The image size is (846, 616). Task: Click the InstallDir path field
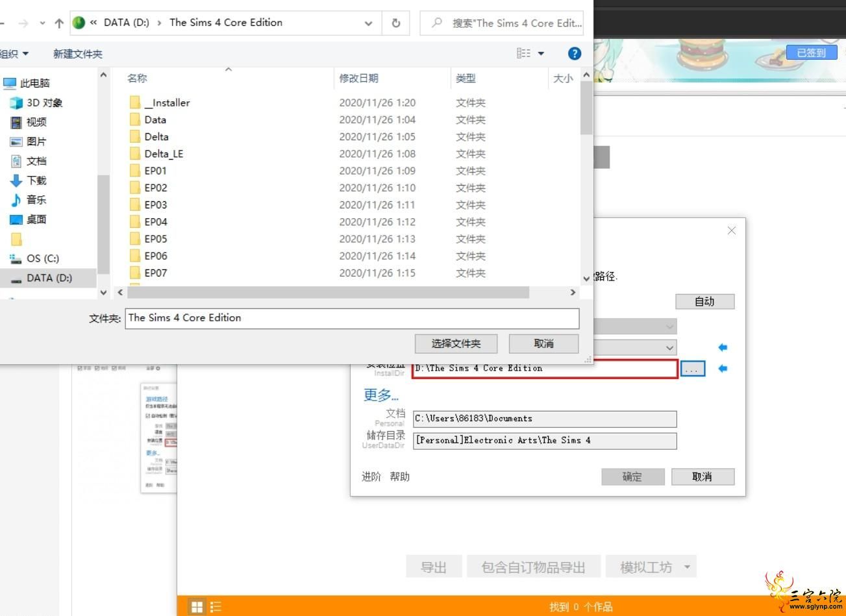click(x=545, y=369)
